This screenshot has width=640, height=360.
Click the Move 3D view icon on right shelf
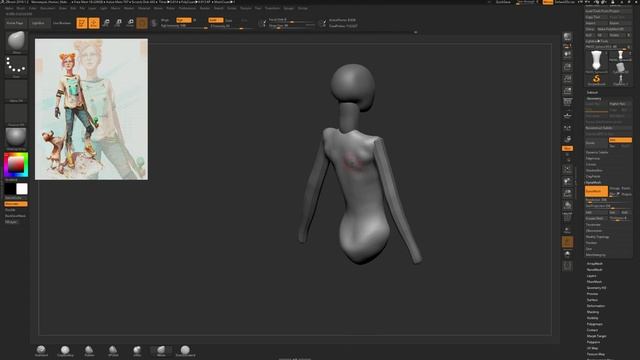567,181
